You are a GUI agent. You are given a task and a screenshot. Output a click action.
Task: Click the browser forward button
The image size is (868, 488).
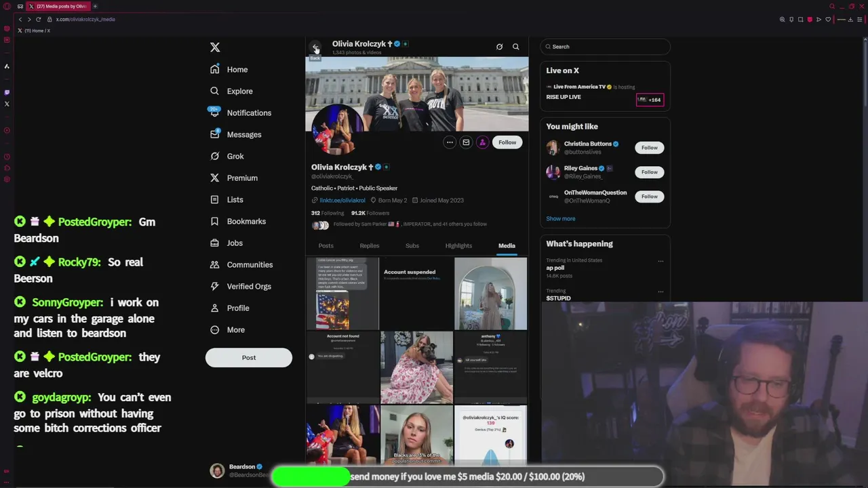29,19
